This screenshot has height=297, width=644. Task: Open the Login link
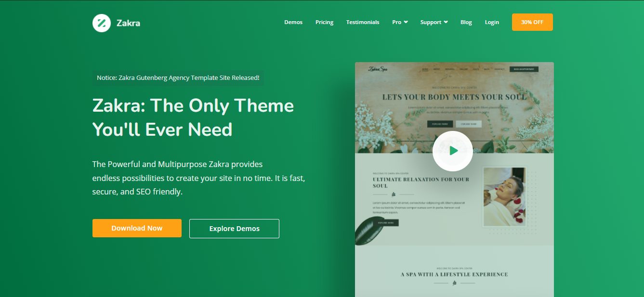492,22
